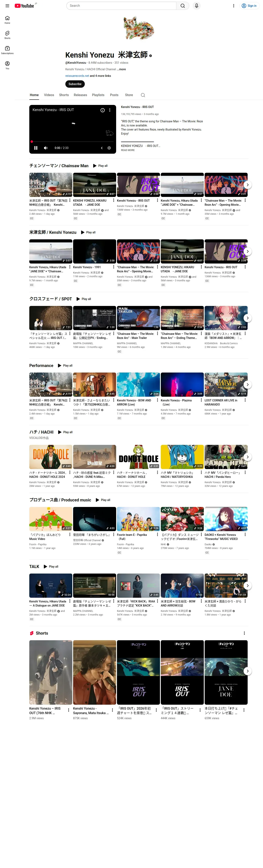
Task: Open options for DONUT HOLE 2024 video
Action: click(x=70, y=473)
